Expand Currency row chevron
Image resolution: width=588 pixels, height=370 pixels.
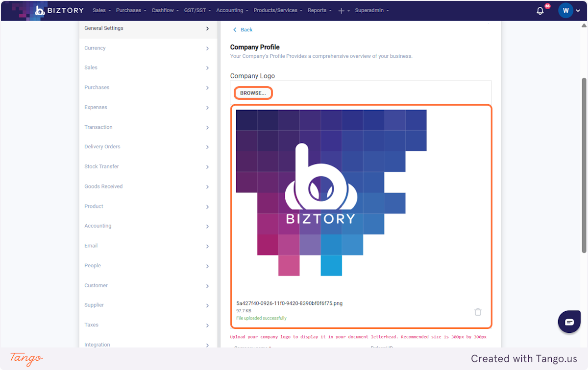tap(208, 48)
